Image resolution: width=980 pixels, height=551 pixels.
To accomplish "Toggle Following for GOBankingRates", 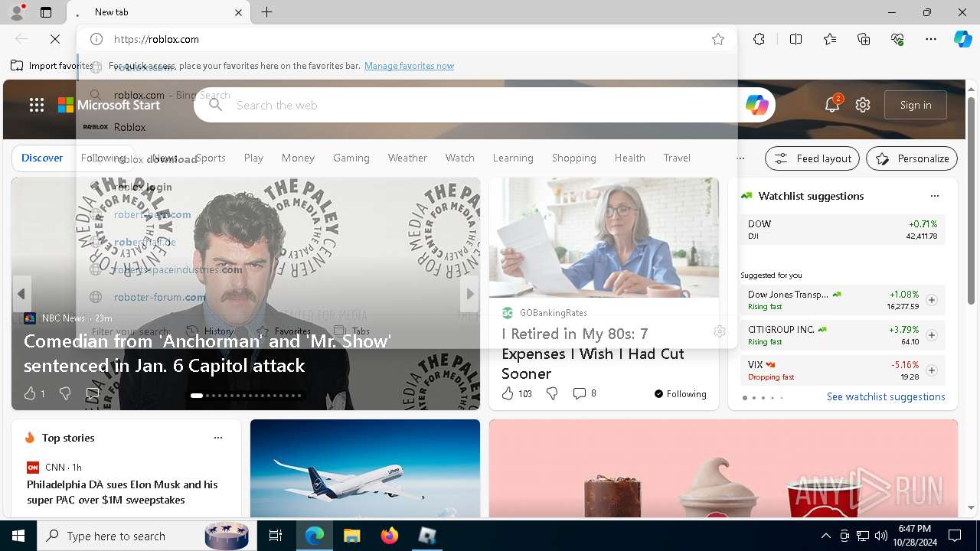I will pos(680,394).
